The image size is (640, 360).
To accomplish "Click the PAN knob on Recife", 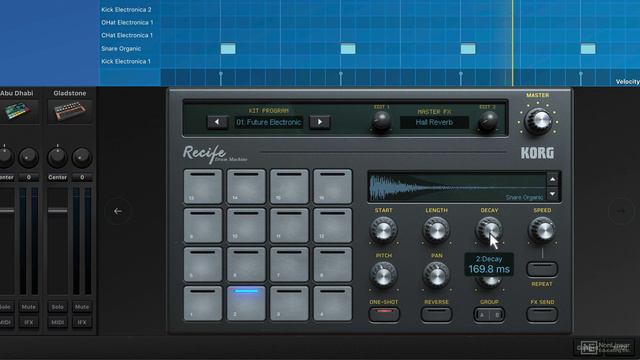I will tap(436, 275).
